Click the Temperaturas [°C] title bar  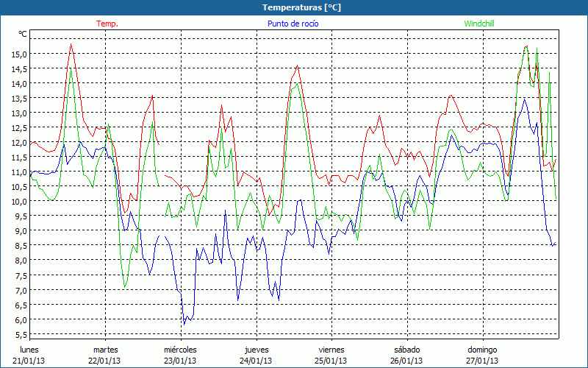[294, 7]
